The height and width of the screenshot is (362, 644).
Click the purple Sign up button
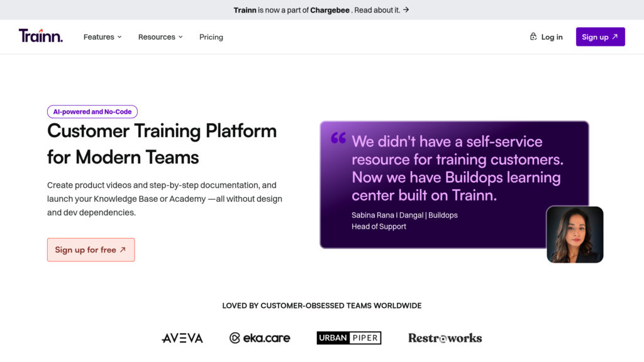tap(600, 37)
